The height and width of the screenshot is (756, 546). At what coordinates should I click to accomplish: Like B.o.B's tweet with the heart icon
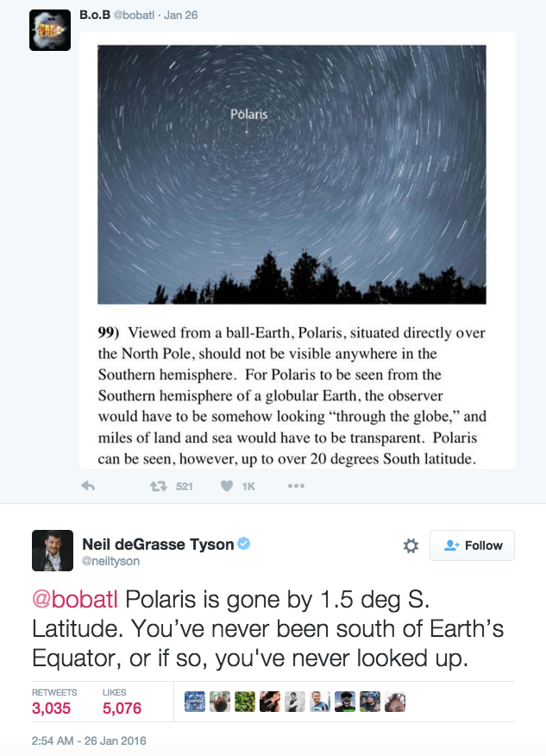[x=227, y=486]
